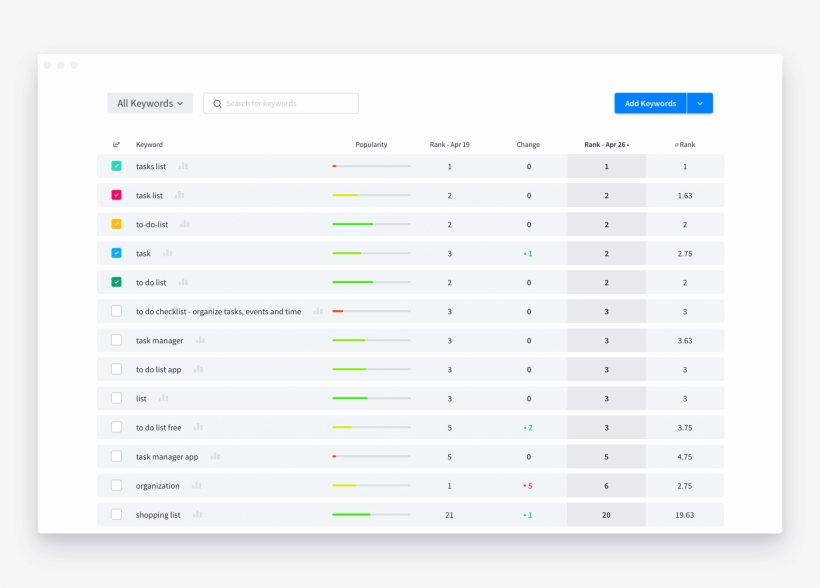The width and height of the screenshot is (820, 588).
Task: Click the Add Keywords button
Action: point(650,103)
